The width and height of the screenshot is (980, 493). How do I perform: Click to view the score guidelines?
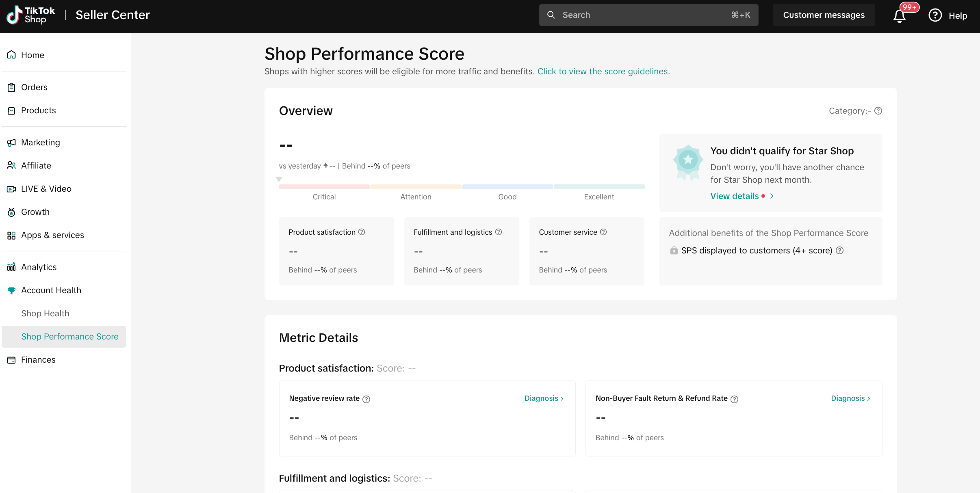coord(603,71)
